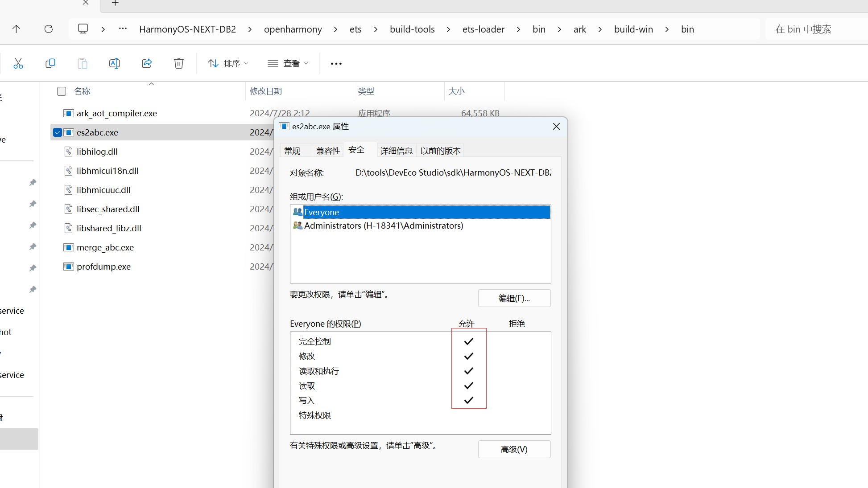Click the Cut scissors icon
The image size is (868, 488).
click(x=18, y=63)
